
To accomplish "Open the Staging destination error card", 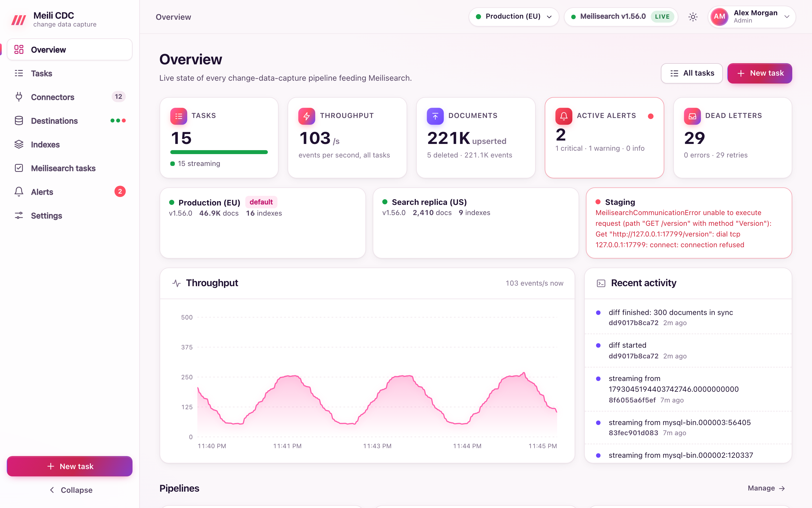I will (x=689, y=223).
